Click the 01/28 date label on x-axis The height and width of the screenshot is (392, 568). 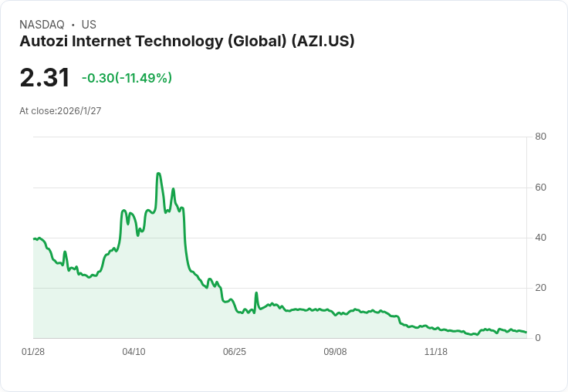(x=33, y=352)
